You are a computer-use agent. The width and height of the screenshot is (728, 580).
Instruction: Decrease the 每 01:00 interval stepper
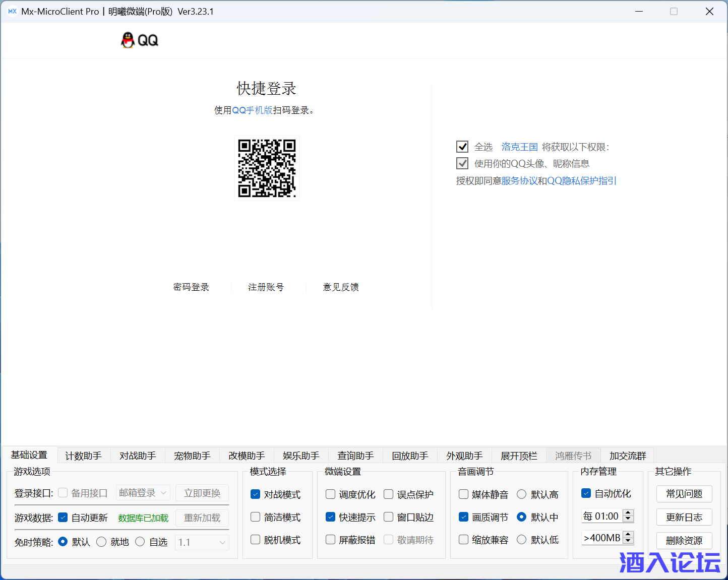pos(628,519)
